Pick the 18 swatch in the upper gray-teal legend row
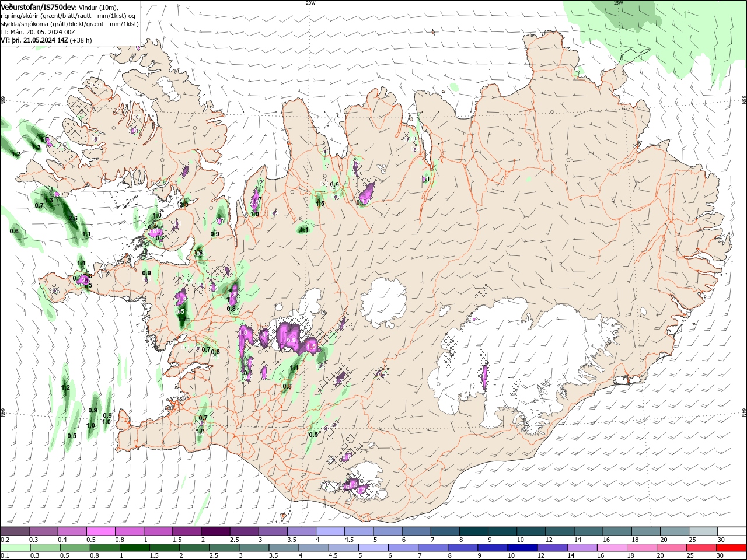This screenshot has height=560, width=747. tap(646, 531)
